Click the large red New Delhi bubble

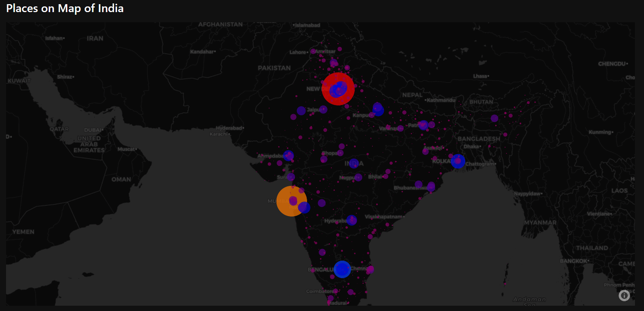tap(338, 89)
